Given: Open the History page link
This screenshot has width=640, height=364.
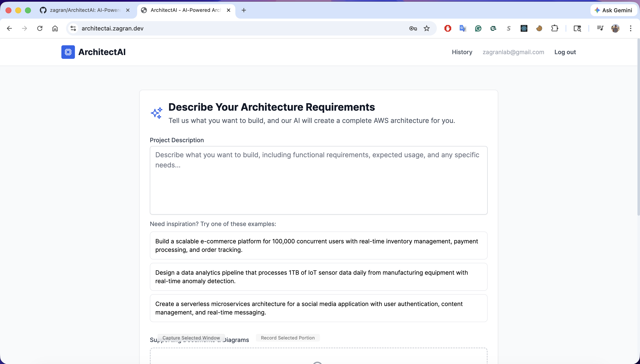Looking at the screenshot, I should pyautogui.click(x=462, y=52).
